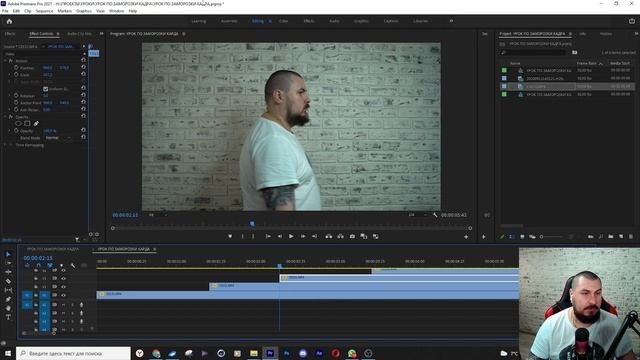The image size is (640, 360).
Task: Select free draw bezier mask pen
Action: [36, 123]
